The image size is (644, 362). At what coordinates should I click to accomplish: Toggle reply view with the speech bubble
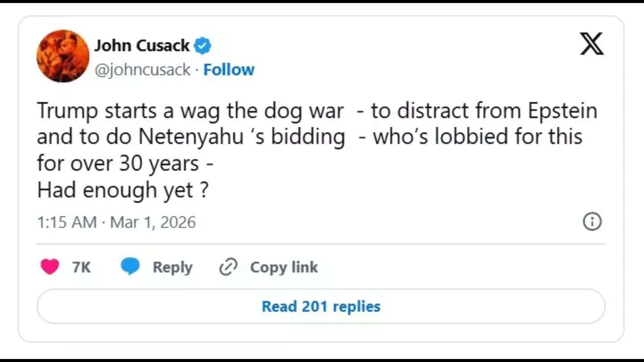tap(131, 266)
